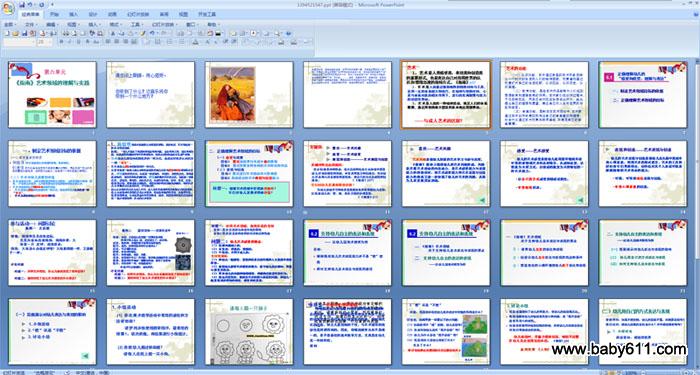Expand the 编辑 classic menu
The width and height of the screenshot is (700, 375).
(52, 24)
